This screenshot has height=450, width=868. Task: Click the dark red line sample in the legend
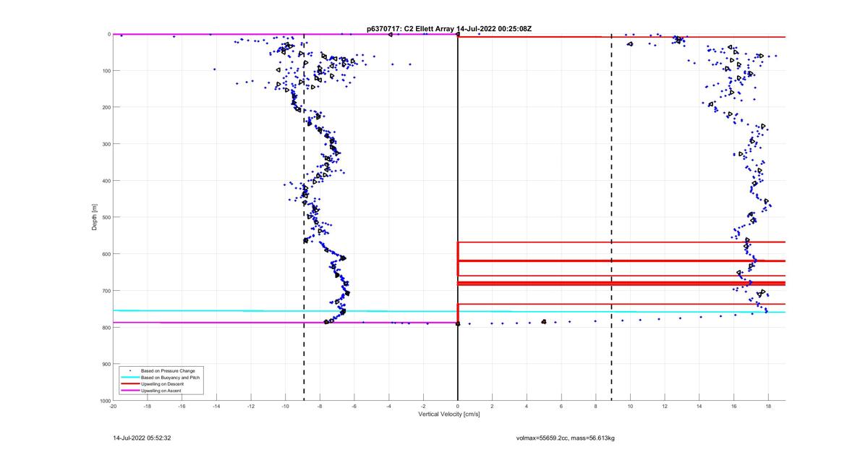point(129,383)
